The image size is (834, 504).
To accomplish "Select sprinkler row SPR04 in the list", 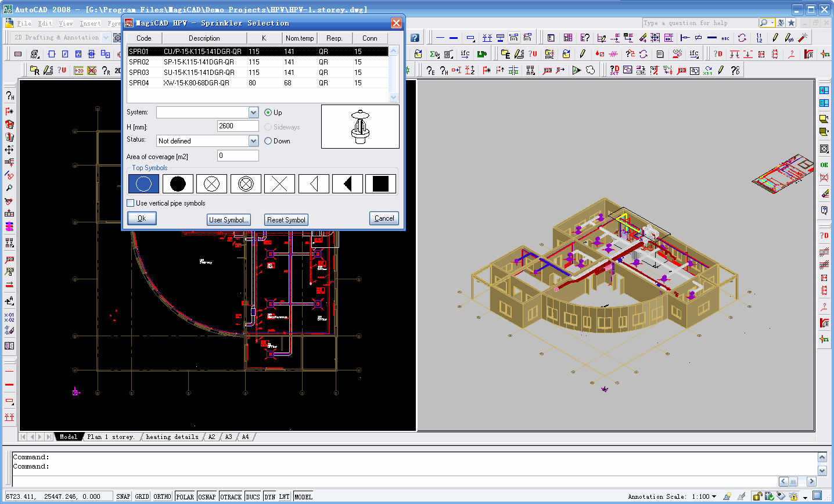I will click(258, 83).
